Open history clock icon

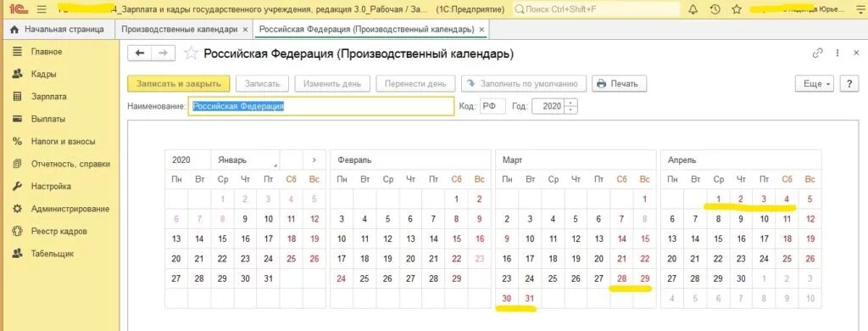715,9
